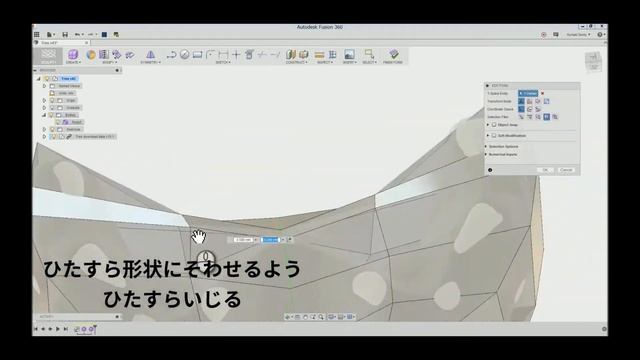The width and height of the screenshot is (640, 360).
Task: Jump to timeline beginning
Action: (x=36, y=329)
